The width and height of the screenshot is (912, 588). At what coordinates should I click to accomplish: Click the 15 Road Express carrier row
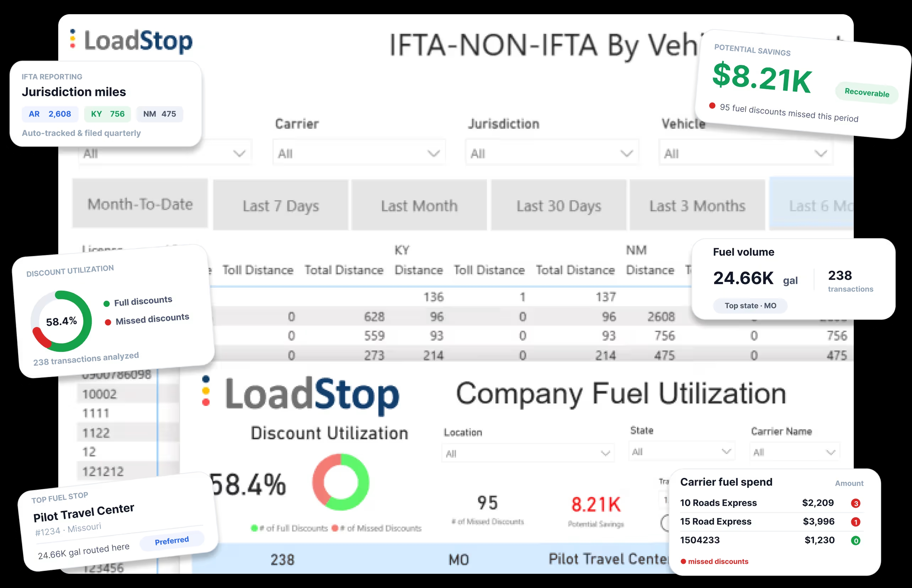pyautogui.click(x=771, y=522)
